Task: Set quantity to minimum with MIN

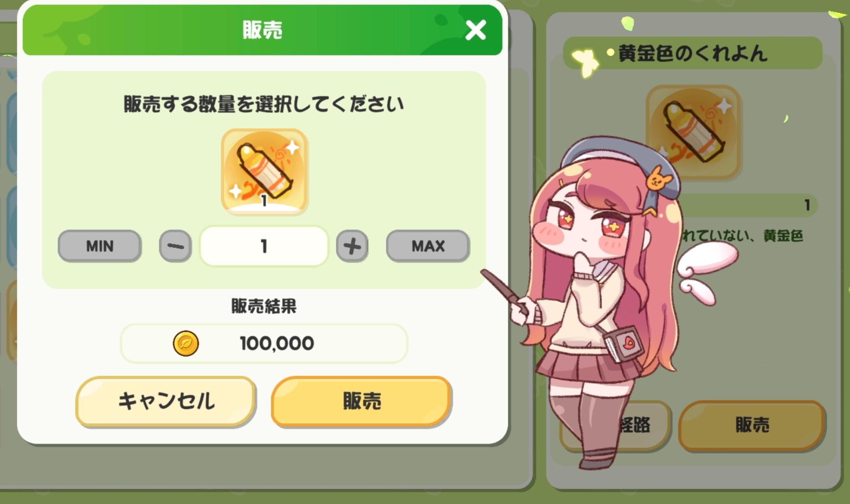Action: pos(100,246)
